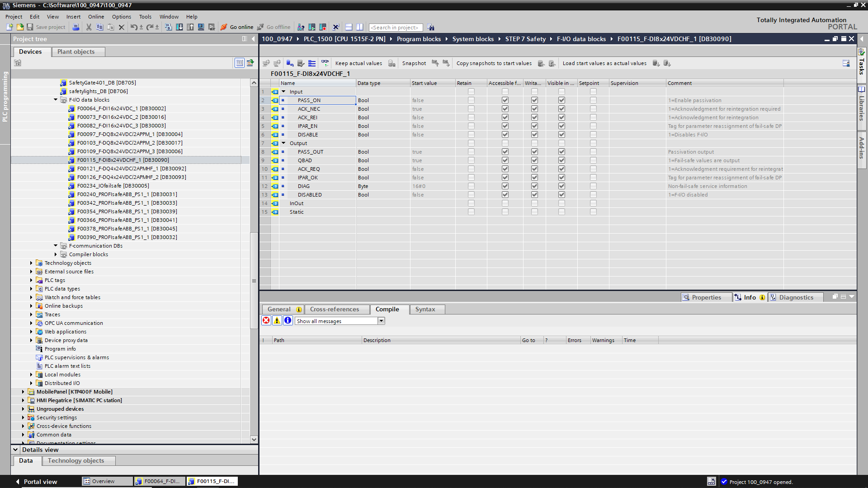The image size is (868, 488).
Task: Click Load start values as actual values
Action: [604, 63]
